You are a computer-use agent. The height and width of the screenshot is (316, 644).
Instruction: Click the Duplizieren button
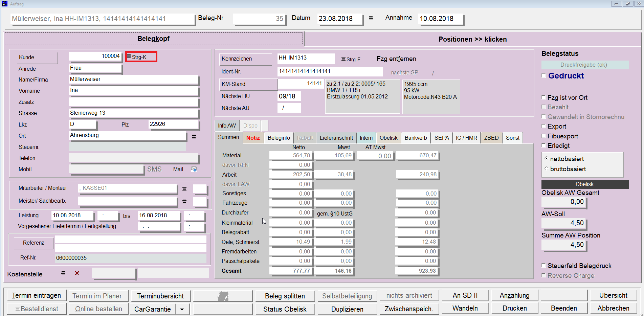(x=347, y=309)
